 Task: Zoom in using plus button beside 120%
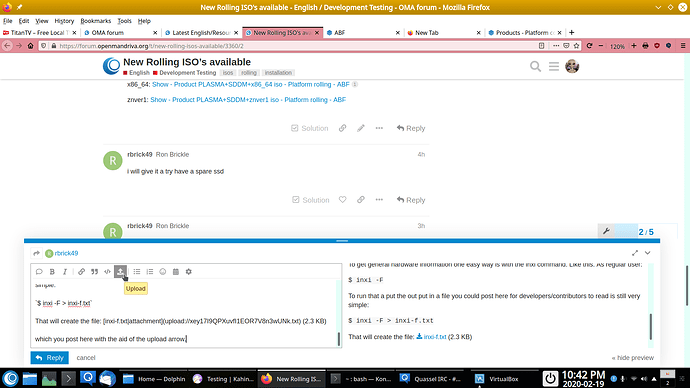[634, 46]
